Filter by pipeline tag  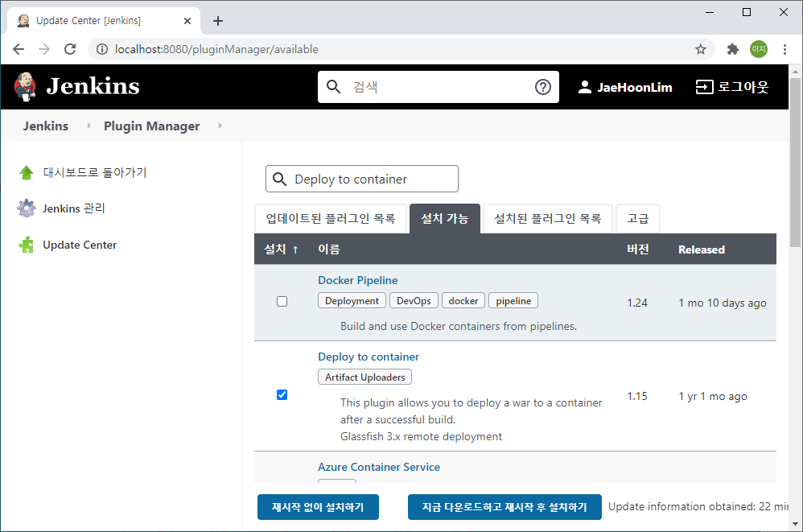point(513,300)
